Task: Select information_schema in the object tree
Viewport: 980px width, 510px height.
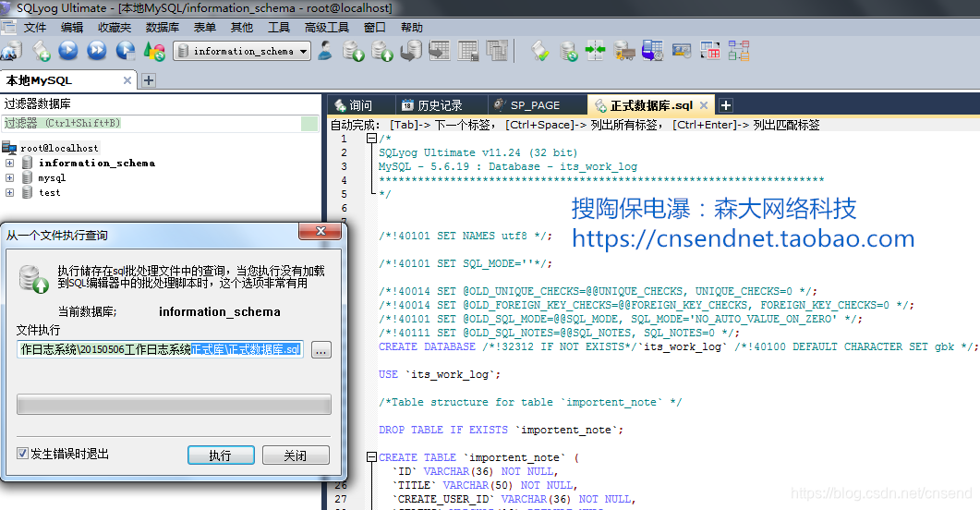Action: [97, 164]
